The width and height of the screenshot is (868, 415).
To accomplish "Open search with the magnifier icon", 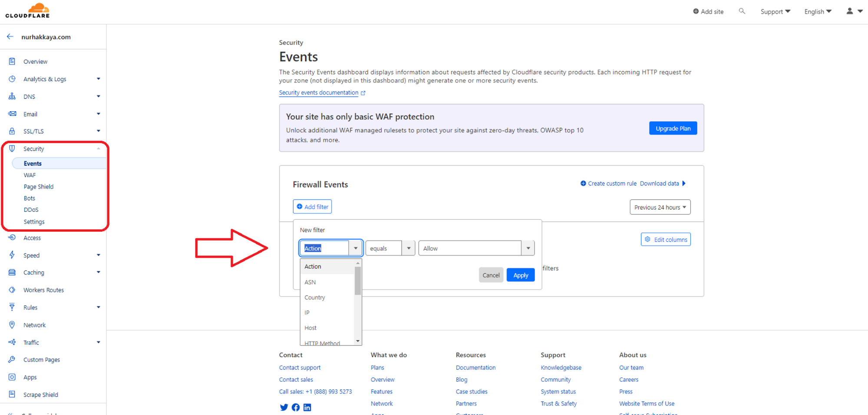I will [x=742, y=11].
